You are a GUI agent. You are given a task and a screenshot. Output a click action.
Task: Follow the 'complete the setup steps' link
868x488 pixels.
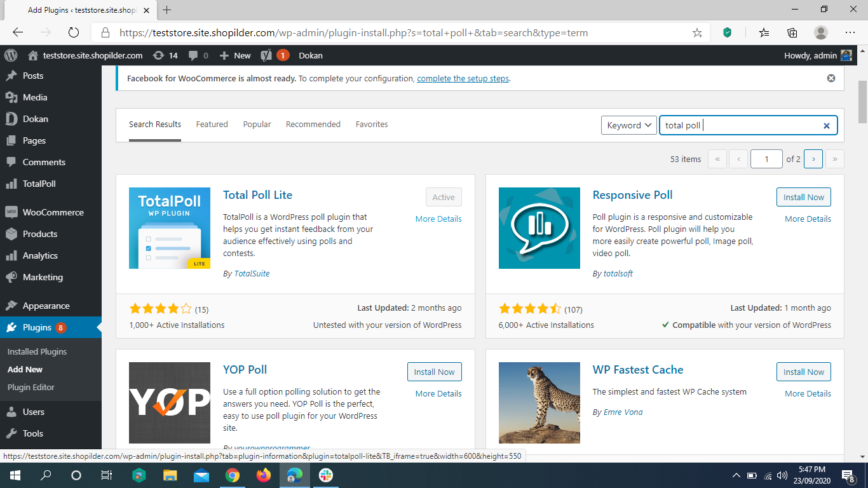pyautogui.click(x=463, y=79)
